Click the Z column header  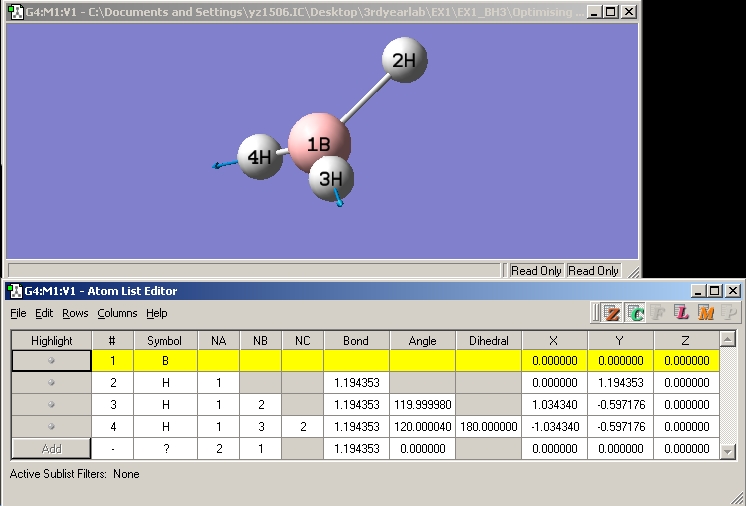[x=686, y=341]
